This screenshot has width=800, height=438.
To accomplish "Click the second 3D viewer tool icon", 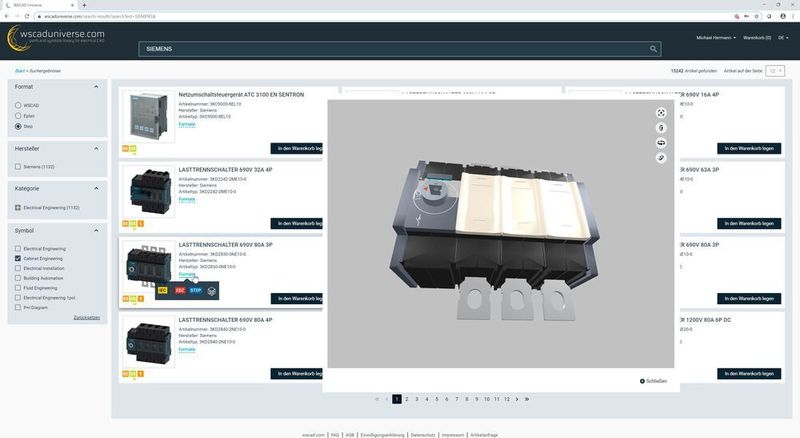I will coord(661,128).
